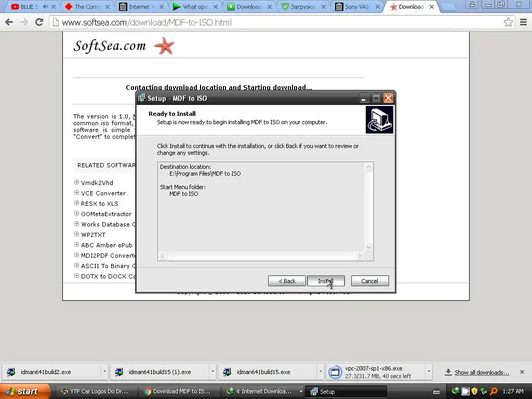Click the magnifier tray icon
Screen dimensions: 532x399
[x=494, y=391]
